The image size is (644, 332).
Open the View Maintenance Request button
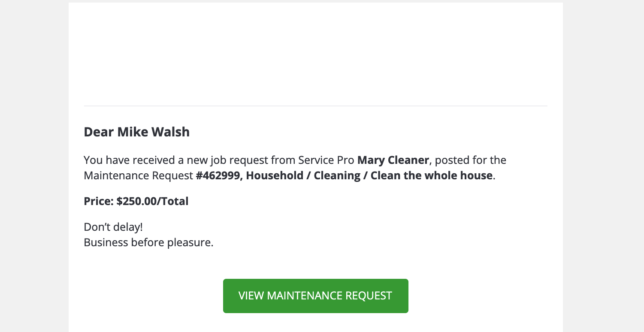tap(315, 296)
